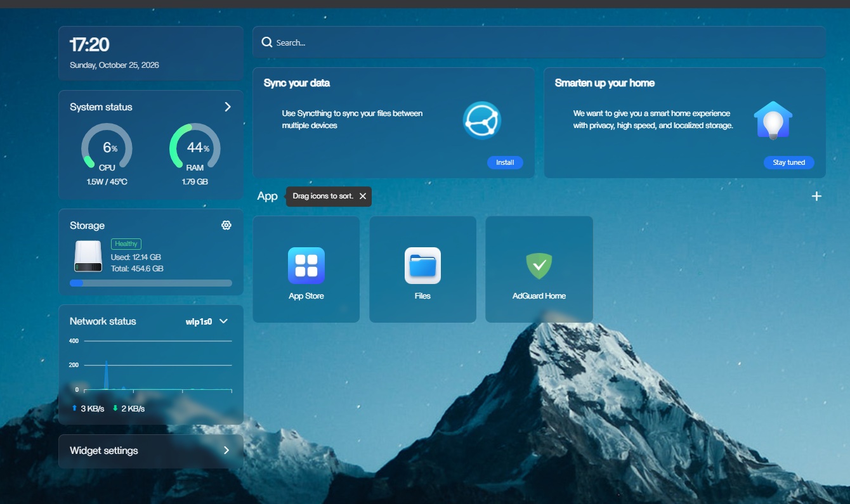Focus the Search input field
The width and height of the screenshot is (850, 504).
(x=539, y=42)
